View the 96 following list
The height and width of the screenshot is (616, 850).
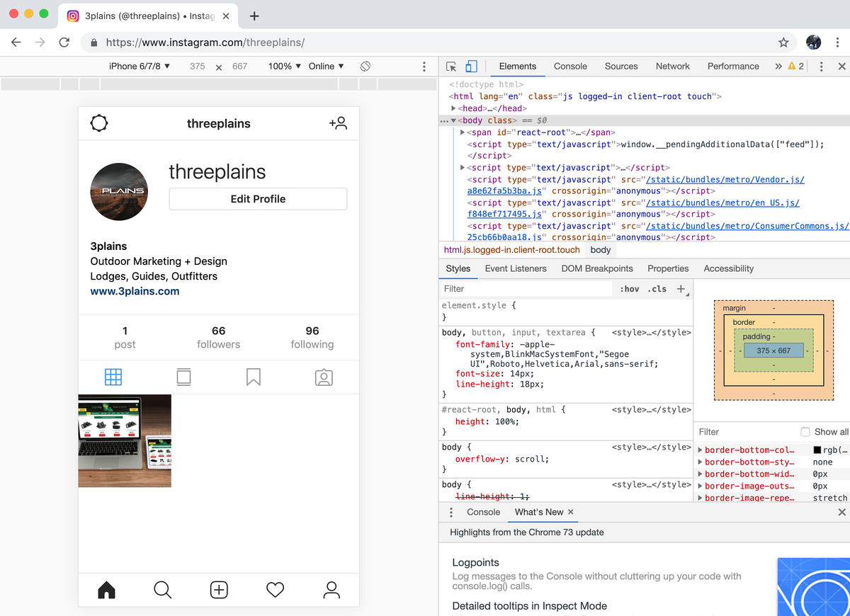tap(312, 337)
